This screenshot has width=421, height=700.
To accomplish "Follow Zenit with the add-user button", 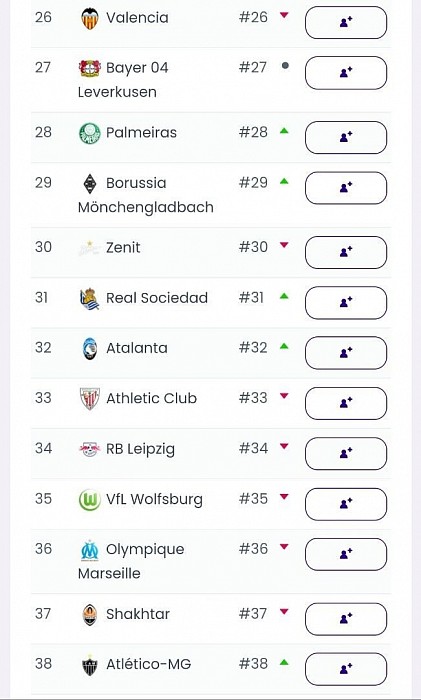I will (x=346, y=252).
